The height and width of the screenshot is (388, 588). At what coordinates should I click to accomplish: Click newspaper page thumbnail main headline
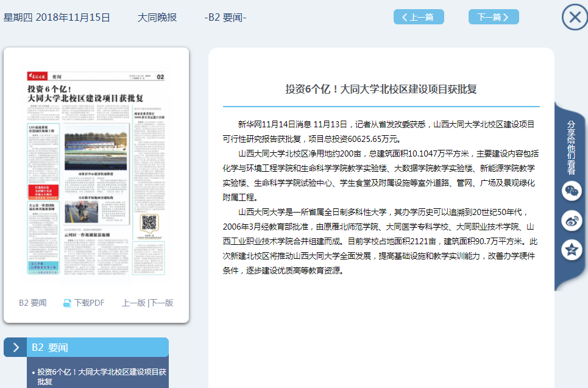85,94
